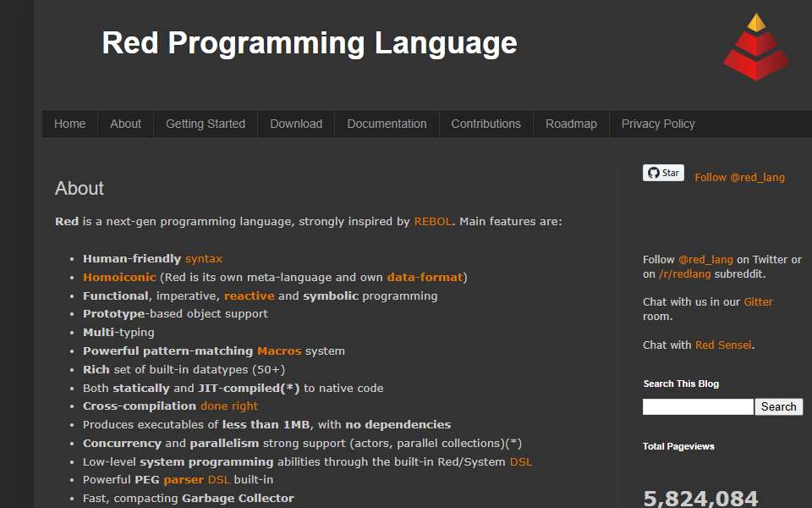
Task: Focus the Search This Blog field
Action: 698,407
